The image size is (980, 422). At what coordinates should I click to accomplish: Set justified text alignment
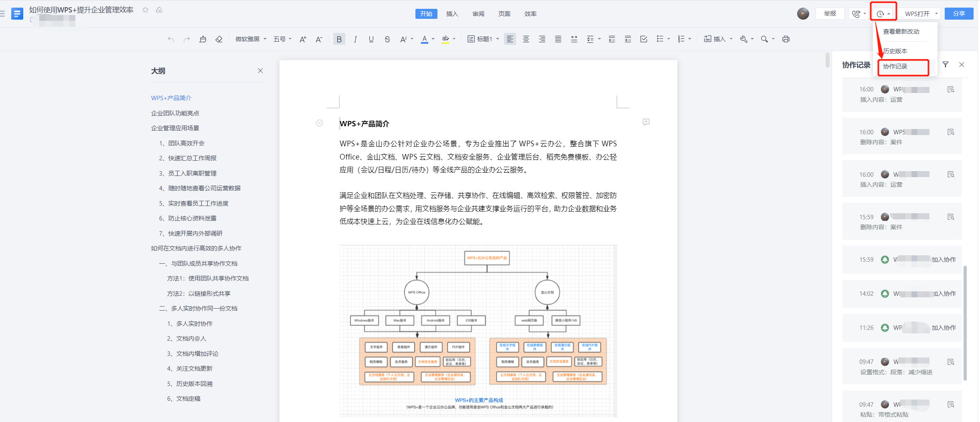(x=558, y=39)
